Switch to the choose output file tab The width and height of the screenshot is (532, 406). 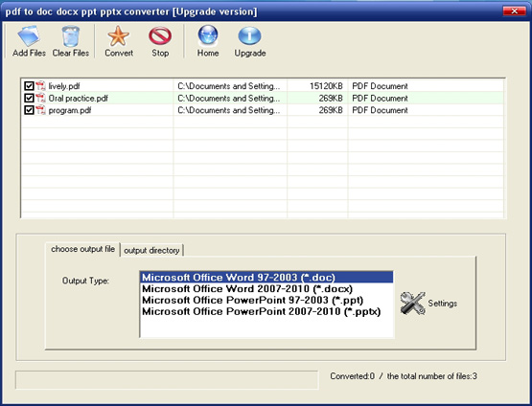(82, 249)
